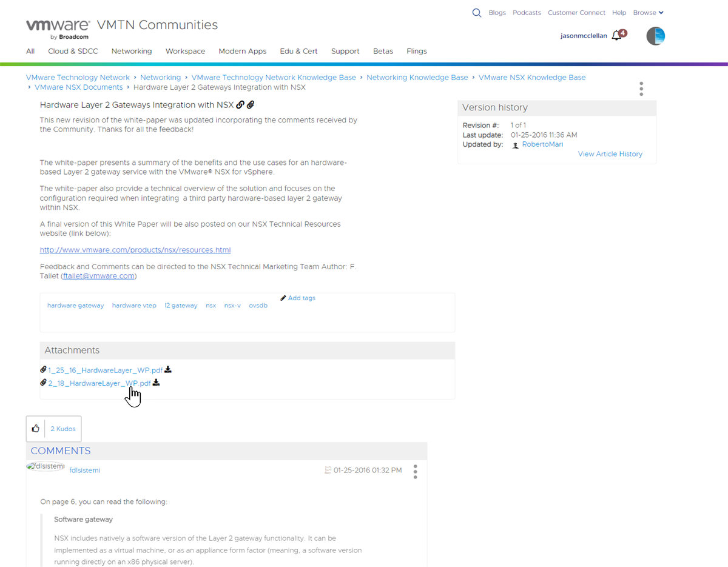Click the comment post icon near 01-25-2016 date

pyautogui.click(x=328, y=470)
